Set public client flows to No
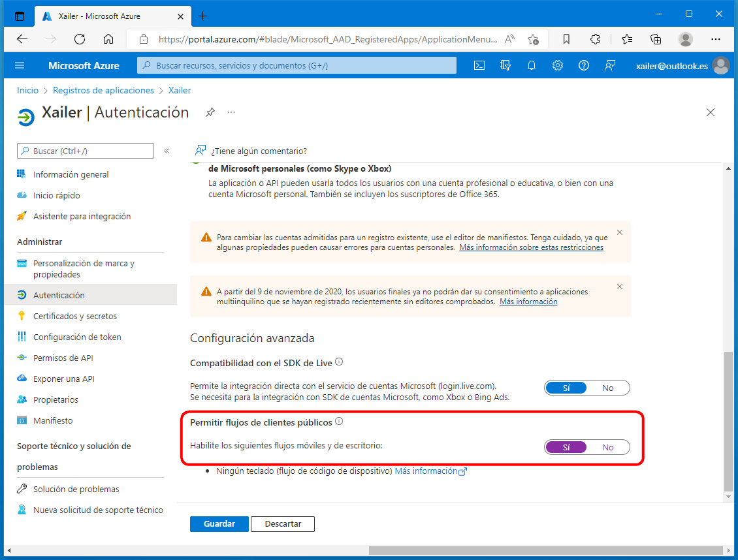738x560 pixels. [x=608, y=447]
